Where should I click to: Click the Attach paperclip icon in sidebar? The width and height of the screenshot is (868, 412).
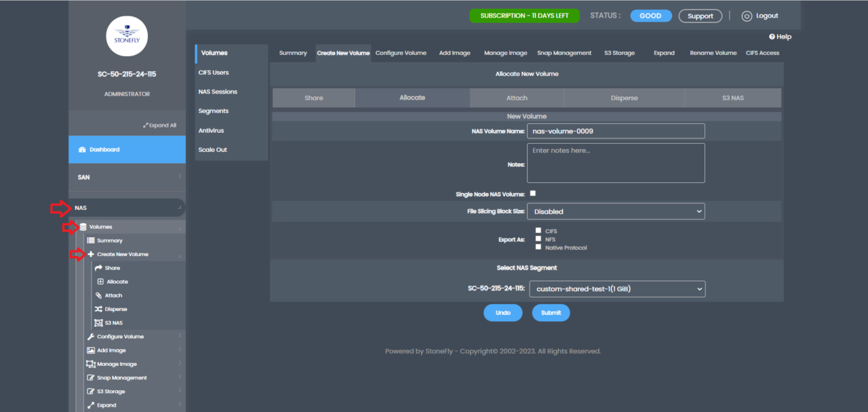click(x=98, y=295)
